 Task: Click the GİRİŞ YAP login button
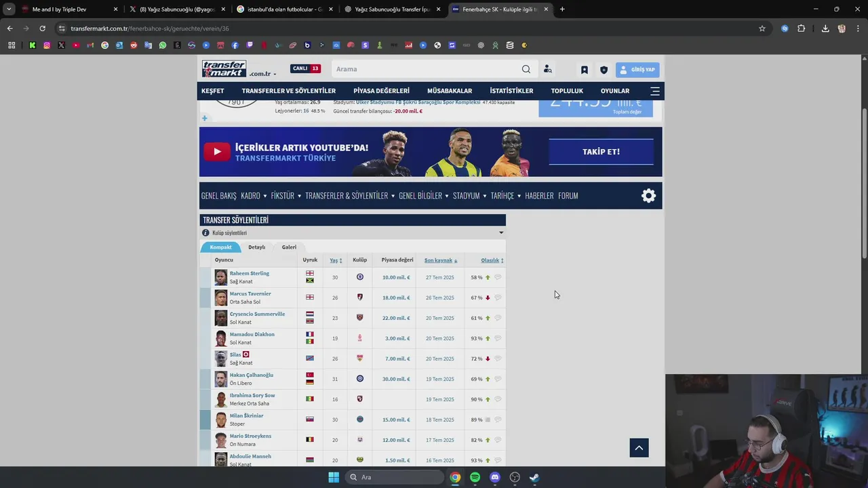pos(637,70)
